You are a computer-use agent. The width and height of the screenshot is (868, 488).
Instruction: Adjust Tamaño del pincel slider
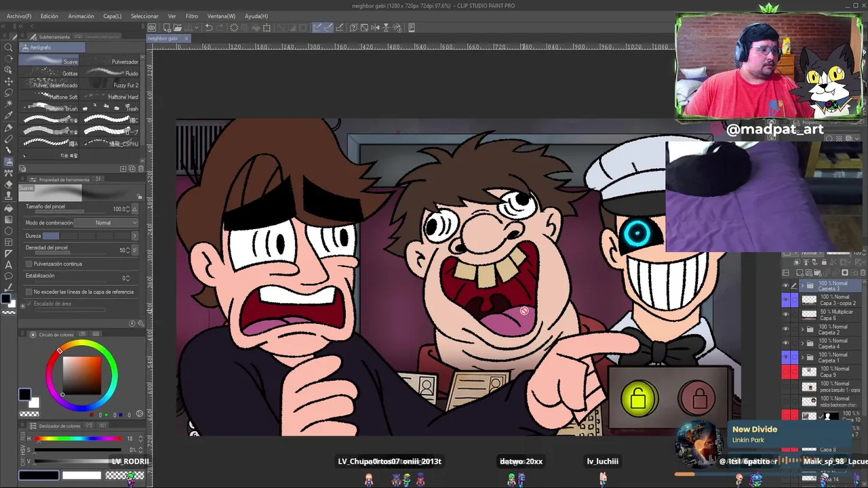pos(69,212)
